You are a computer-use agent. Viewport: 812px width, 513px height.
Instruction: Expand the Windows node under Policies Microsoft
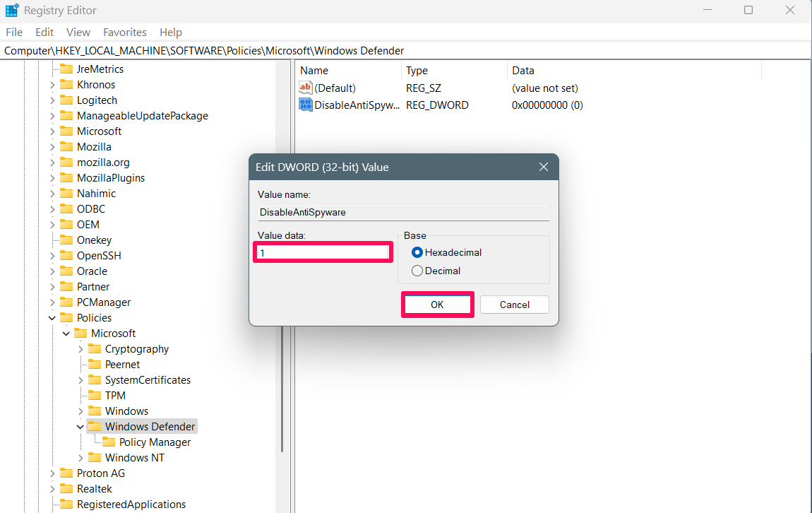(80, 411)
